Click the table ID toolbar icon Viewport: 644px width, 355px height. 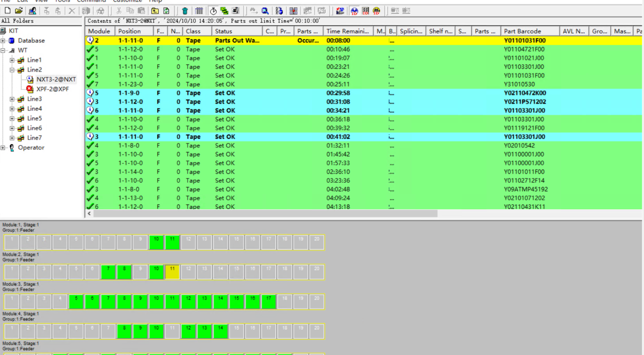pyautogui.click(x=366, y=10)
